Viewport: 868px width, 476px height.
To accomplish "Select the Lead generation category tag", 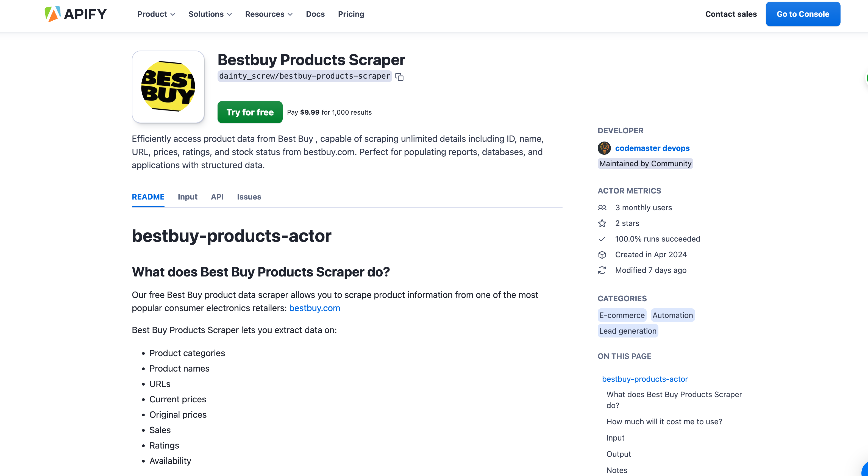I will [x=628, y=331].
